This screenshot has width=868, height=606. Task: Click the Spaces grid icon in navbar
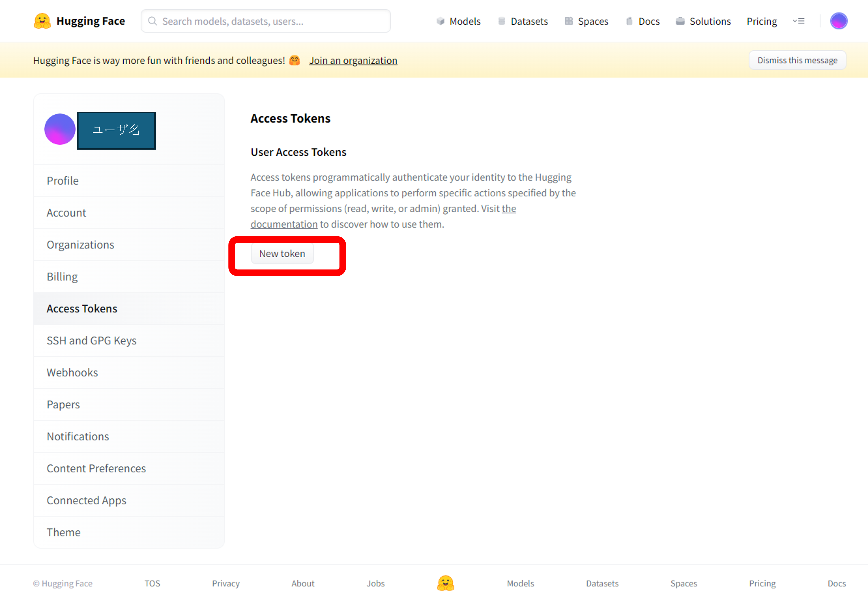tap(569, 21)
